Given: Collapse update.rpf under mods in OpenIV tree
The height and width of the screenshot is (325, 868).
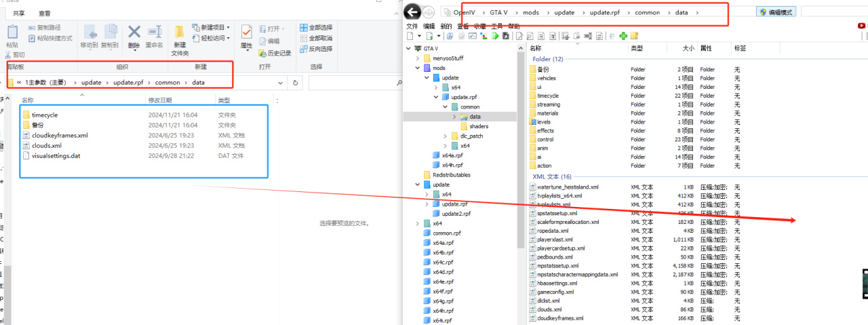Looking at the screenshot, I should pos(436,97).
